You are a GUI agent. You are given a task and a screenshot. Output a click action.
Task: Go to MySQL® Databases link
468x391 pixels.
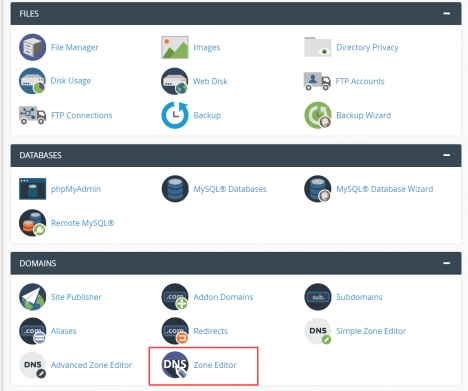(x=230, y=189)
